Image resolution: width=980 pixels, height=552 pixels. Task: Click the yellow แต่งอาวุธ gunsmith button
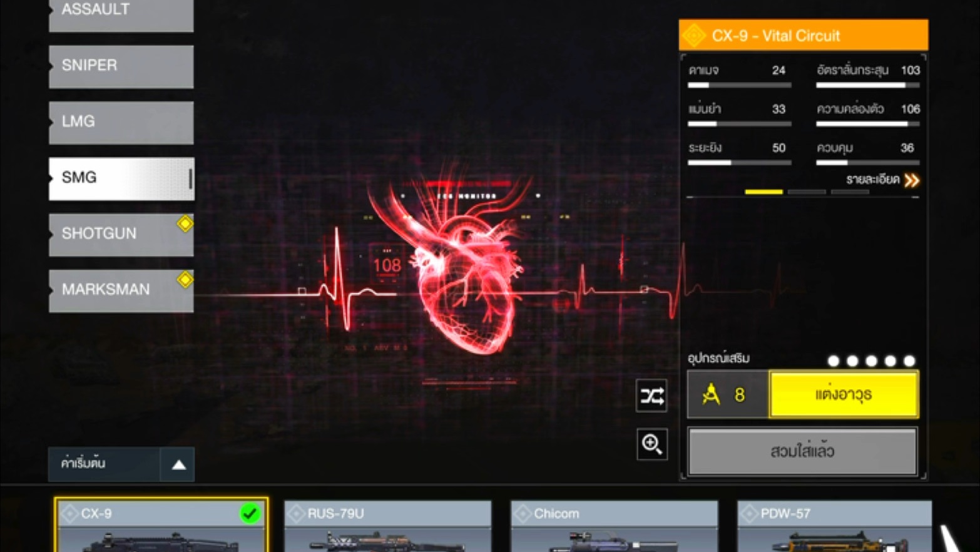click(x=844, y=394)
